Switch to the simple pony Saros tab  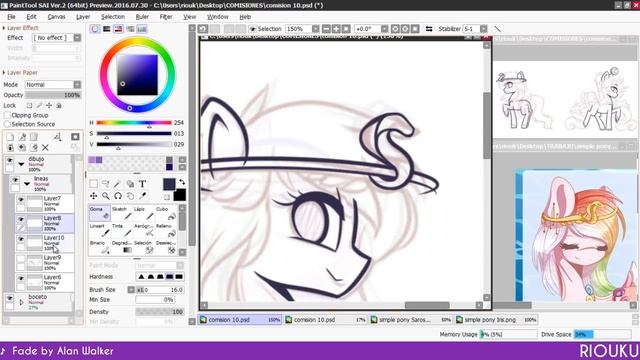(411, 320)
